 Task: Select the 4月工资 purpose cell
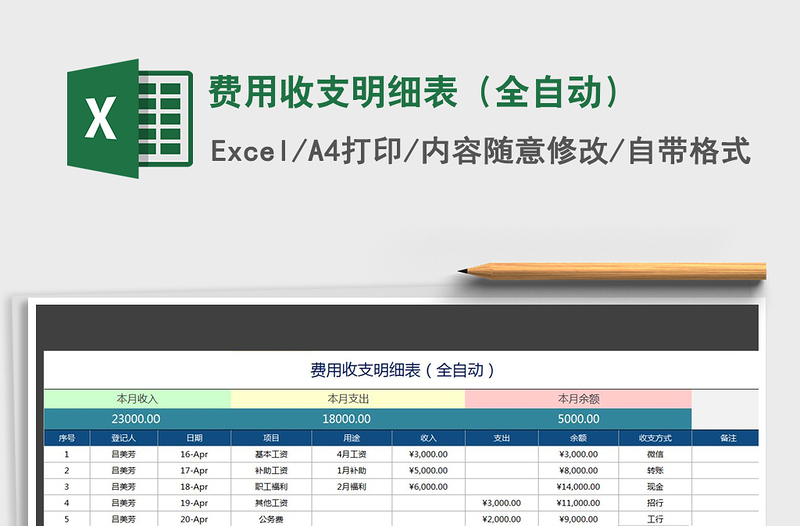[x=352, y=454]
